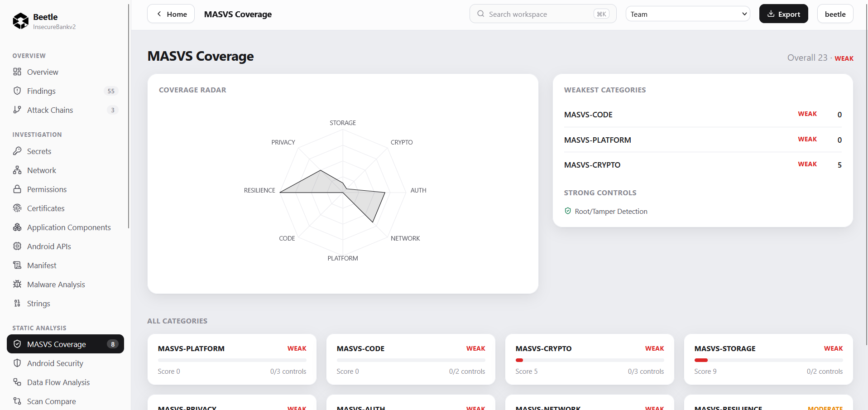Click the Root/Tamper Detection label

[611, 211]
